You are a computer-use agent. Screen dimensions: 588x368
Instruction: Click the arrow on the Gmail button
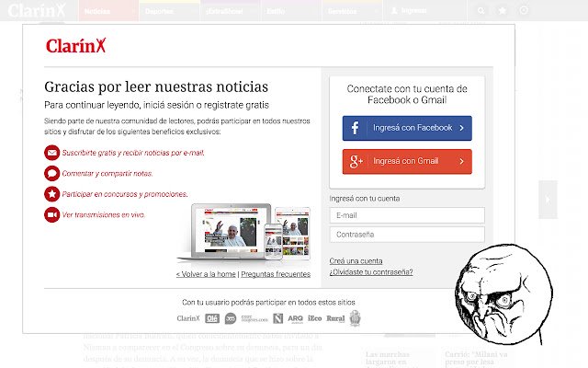coord(461,162)
